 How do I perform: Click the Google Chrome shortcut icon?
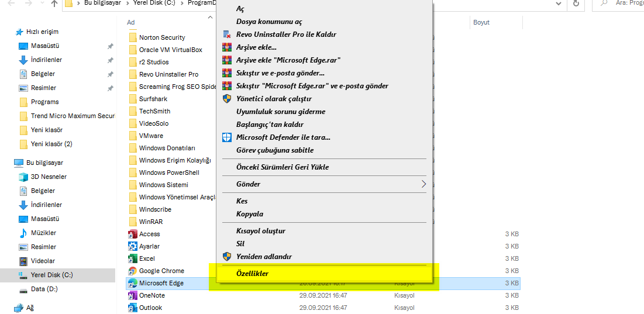(132, 271)
